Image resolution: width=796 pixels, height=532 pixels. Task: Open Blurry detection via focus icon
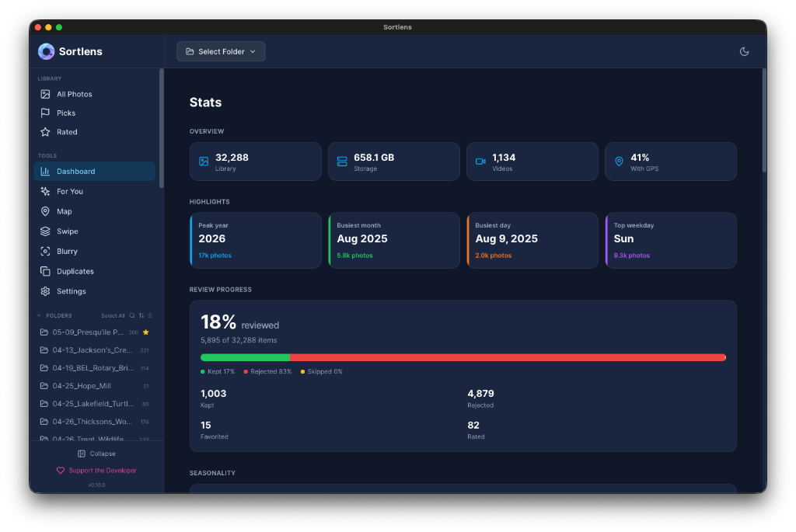[x=45, y=251]
